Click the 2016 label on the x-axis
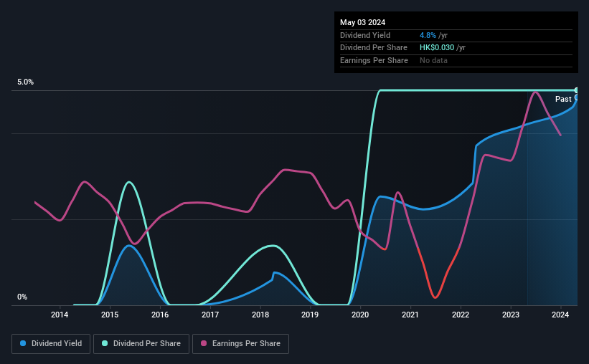 [160, 315]
